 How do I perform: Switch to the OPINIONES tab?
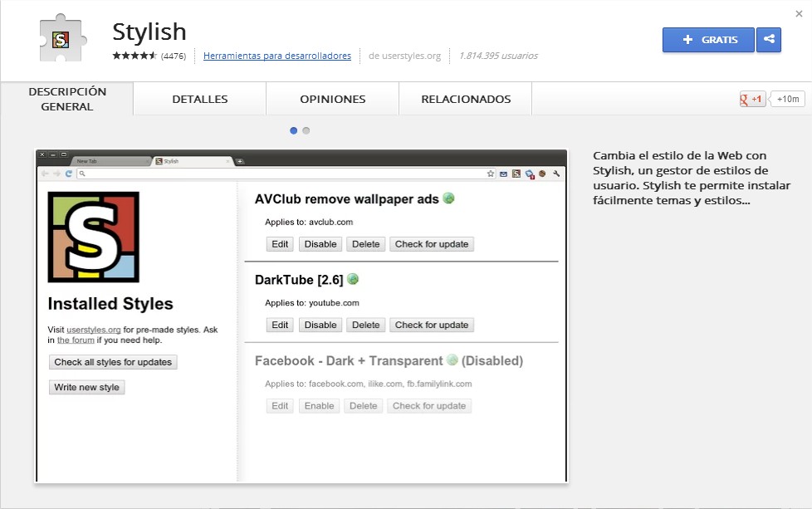pyautogui.click(x=331, y=98)
